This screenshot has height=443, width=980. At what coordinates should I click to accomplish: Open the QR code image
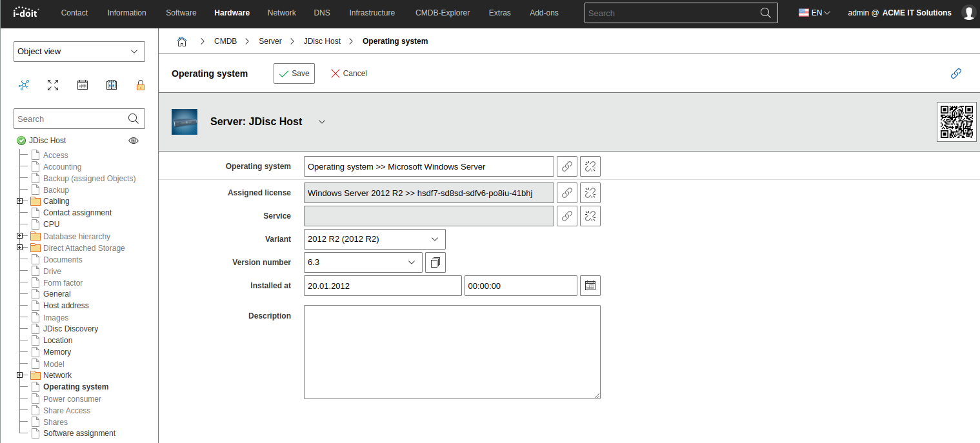[957, 121]
